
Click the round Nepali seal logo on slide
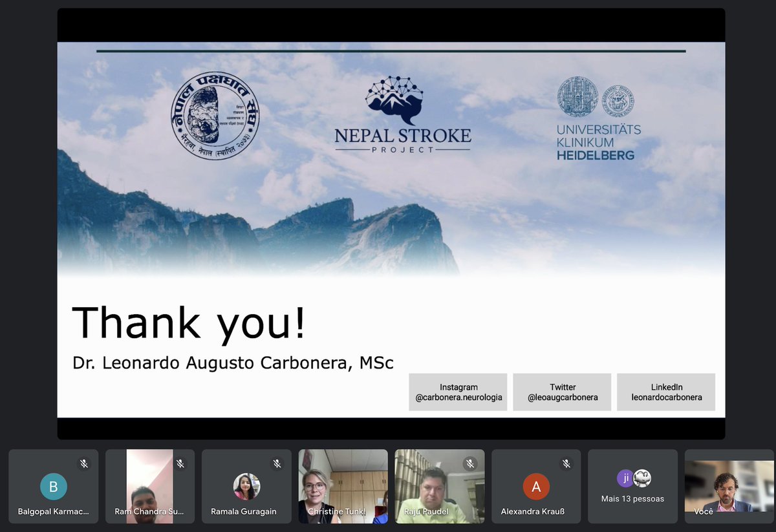click(215, 116)
